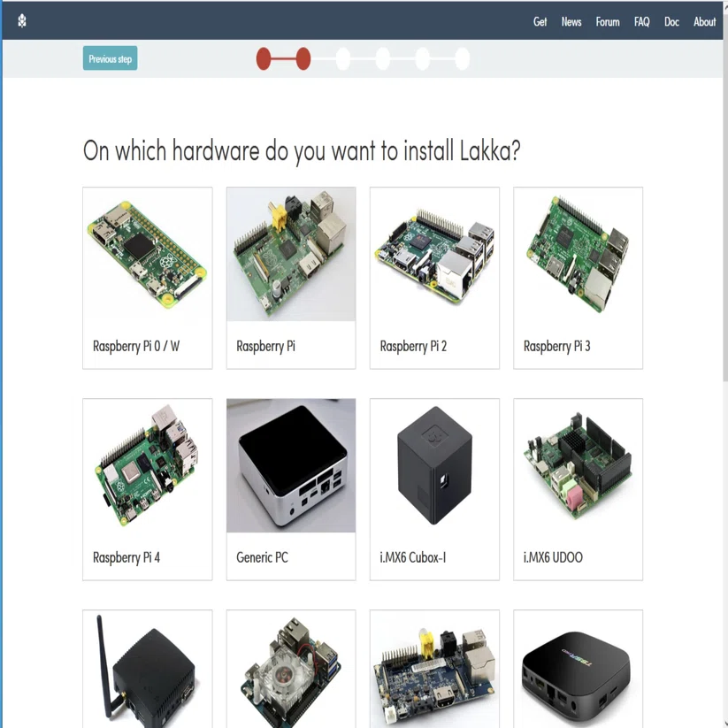This screenshot has height=728, width=728.
Task: Choose the i.MX6 Cubox-I cube image
Action: 434,465
